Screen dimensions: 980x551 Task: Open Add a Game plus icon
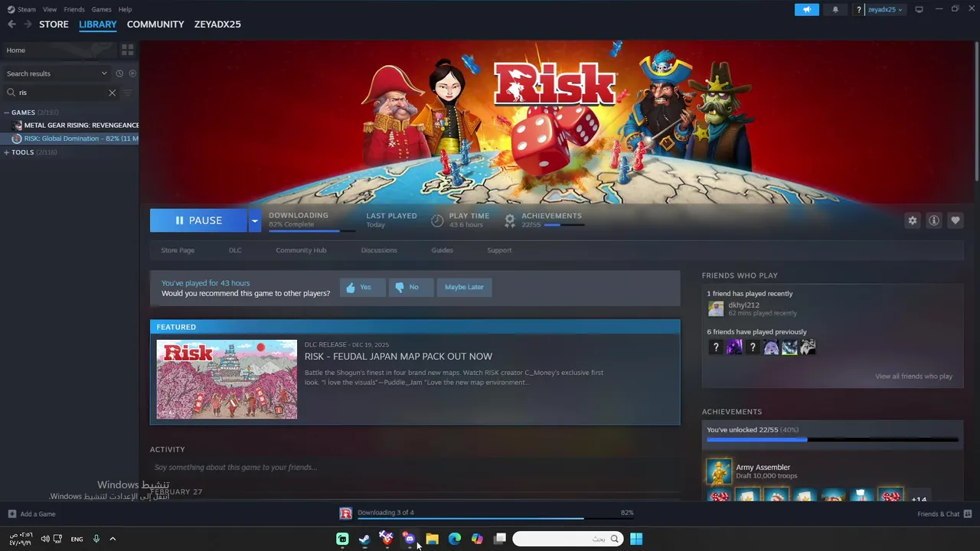11,514
